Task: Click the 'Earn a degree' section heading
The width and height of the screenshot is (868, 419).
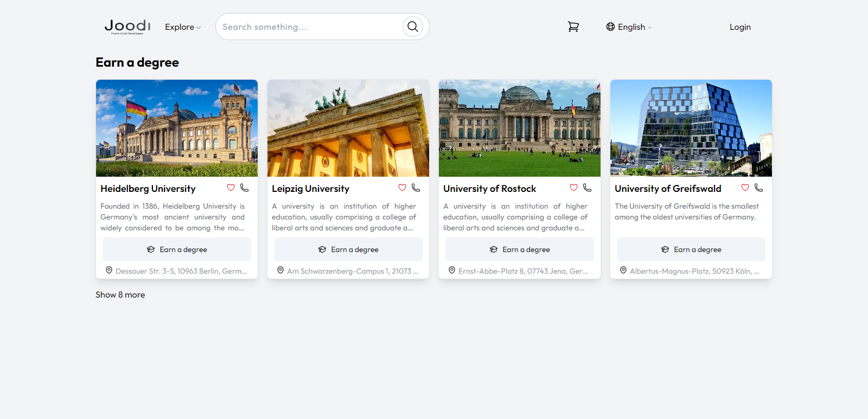Action: pyautogui.click(x=137, y=62)
